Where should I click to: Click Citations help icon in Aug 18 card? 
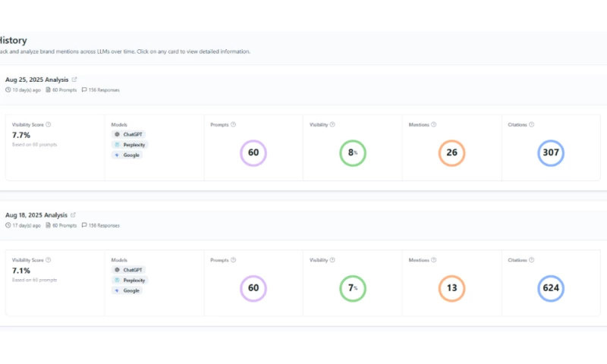[x=532, y=260]
